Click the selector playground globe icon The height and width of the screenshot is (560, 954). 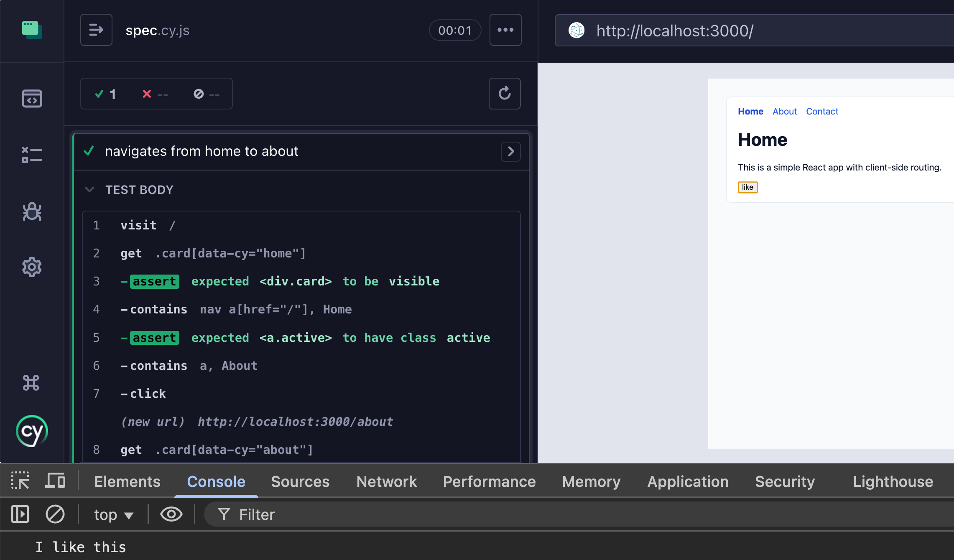(x=576, y=31)
